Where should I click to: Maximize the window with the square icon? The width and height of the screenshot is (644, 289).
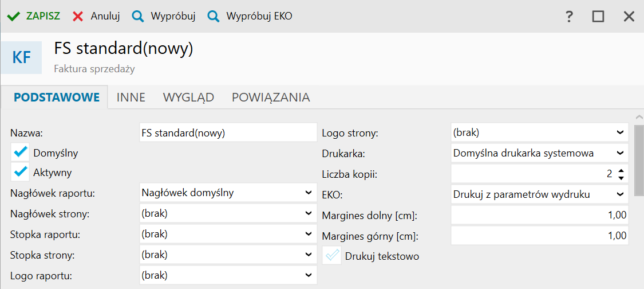598,17
